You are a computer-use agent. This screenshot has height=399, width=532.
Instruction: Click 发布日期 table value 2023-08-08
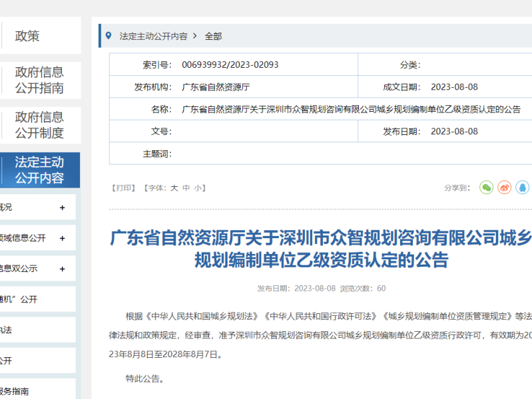click(x=454, y=132)
